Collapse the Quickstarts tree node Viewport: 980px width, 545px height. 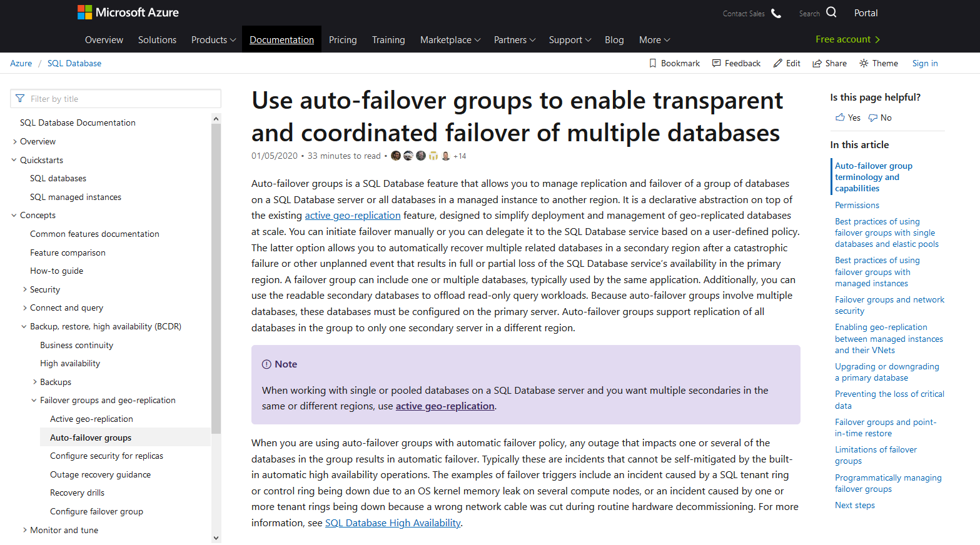[x=14, y=160]
